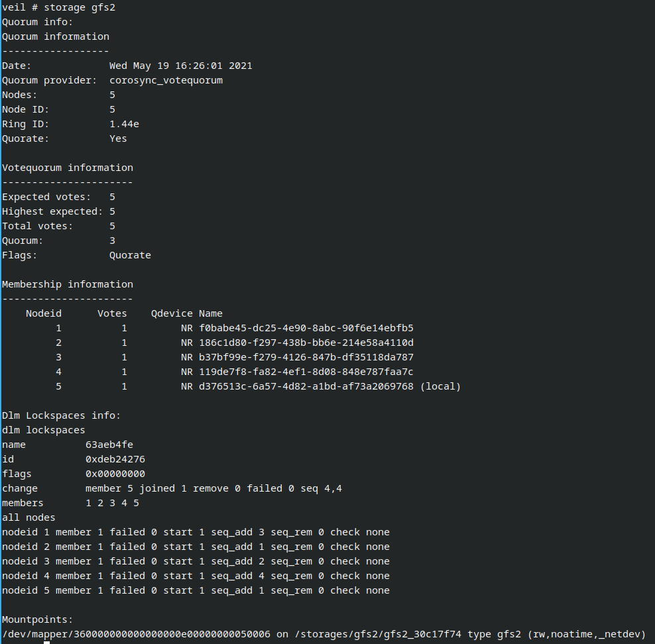Click the mount path /storages/gfs2/gfs2_30c17f74
This screenshot has height=644, width=655.
coord(378,634)
